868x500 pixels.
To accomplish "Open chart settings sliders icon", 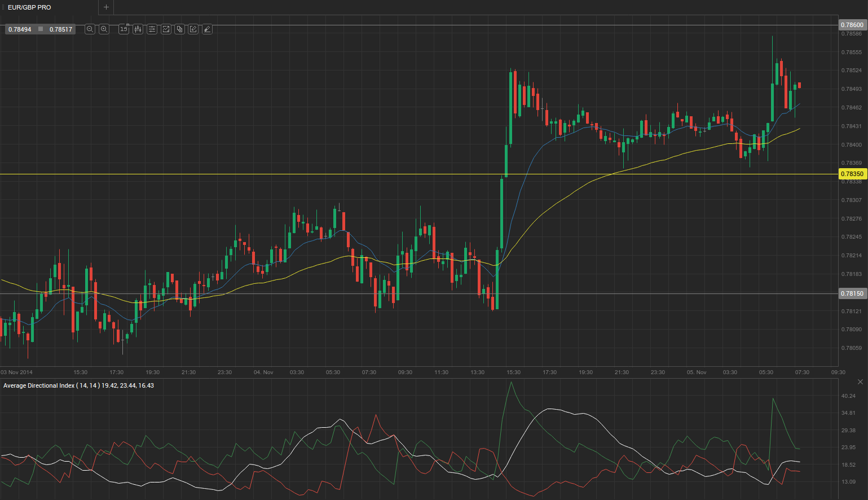I will [152, 29].
